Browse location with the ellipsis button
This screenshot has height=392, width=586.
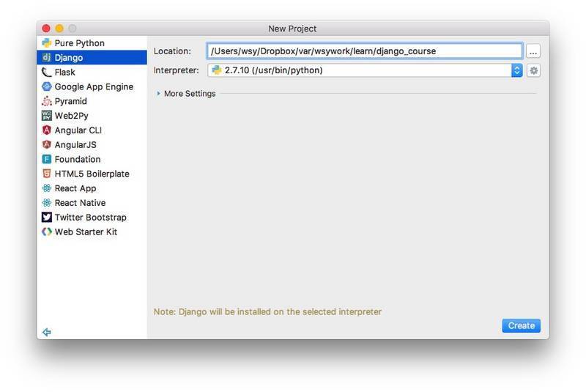click(533, 51)
